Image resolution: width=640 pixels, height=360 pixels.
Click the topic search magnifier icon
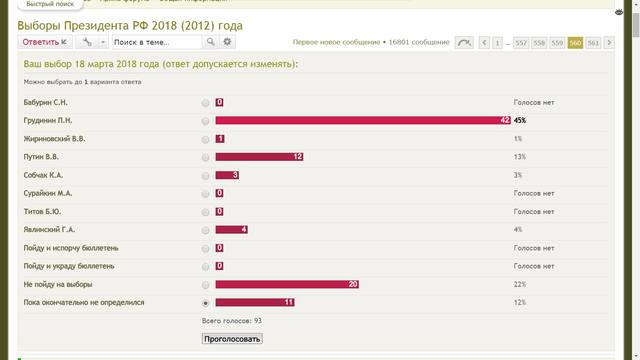(210, 42)
